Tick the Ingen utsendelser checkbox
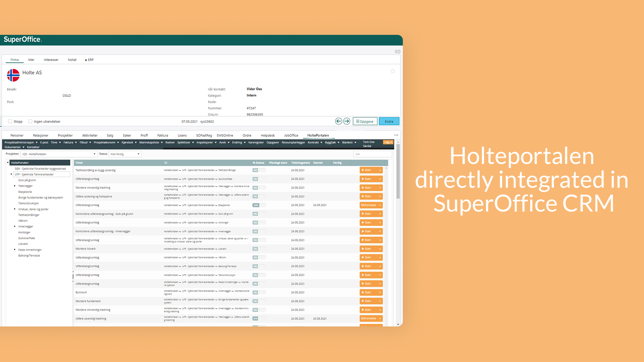The width and height of the screenshot is (644, 362). (30, 121)
